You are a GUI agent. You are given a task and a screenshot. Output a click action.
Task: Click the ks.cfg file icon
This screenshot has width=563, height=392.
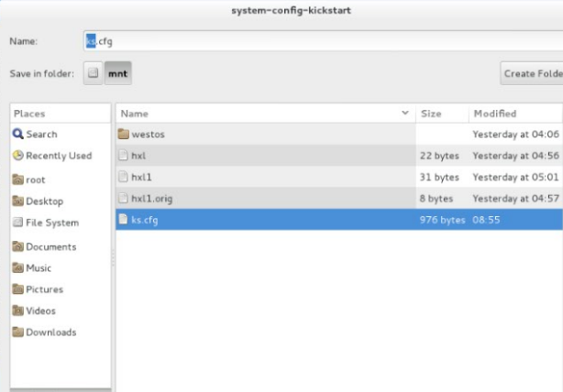(123, 219)
